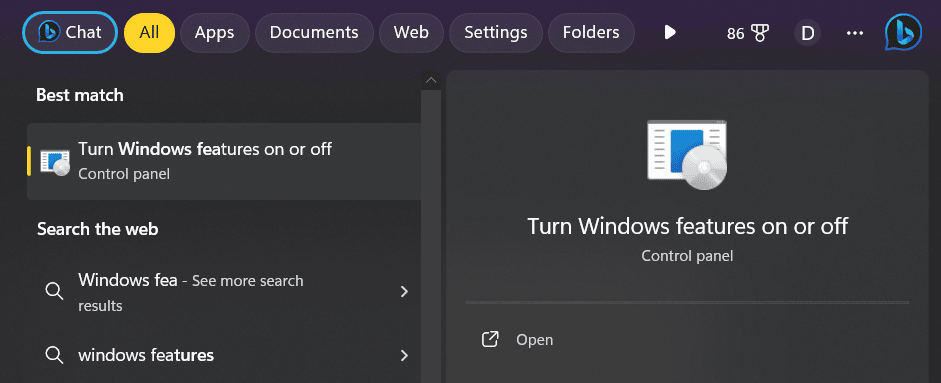Click the Bing logo icon at top right
The image size is (941, 383).
pos(903,32)
